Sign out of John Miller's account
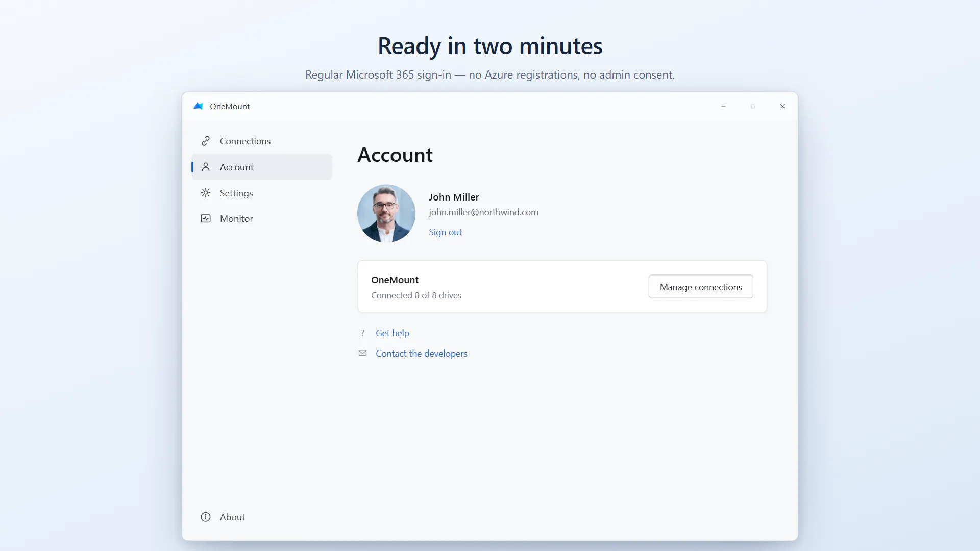Screen dimensions: 980x551 (445, 232)
